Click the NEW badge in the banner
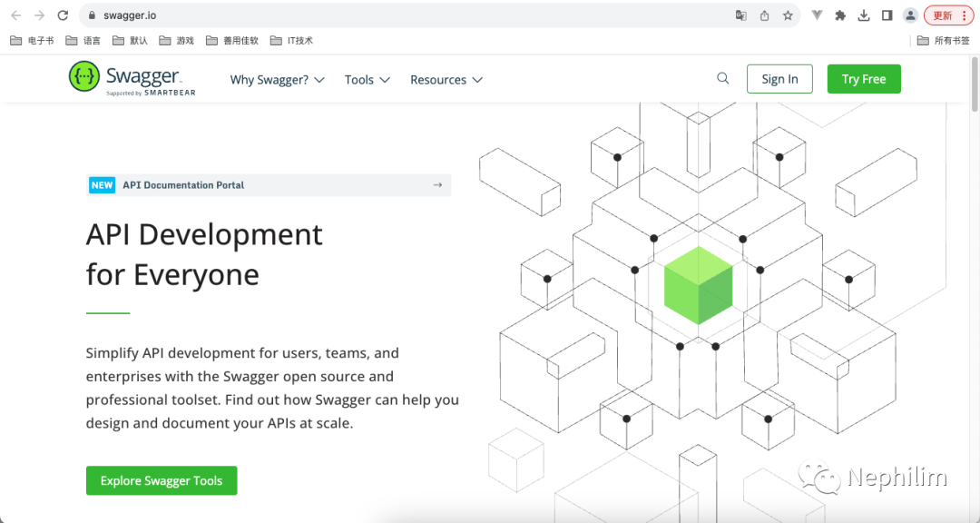The image size is (980, 523). (102, 185)
